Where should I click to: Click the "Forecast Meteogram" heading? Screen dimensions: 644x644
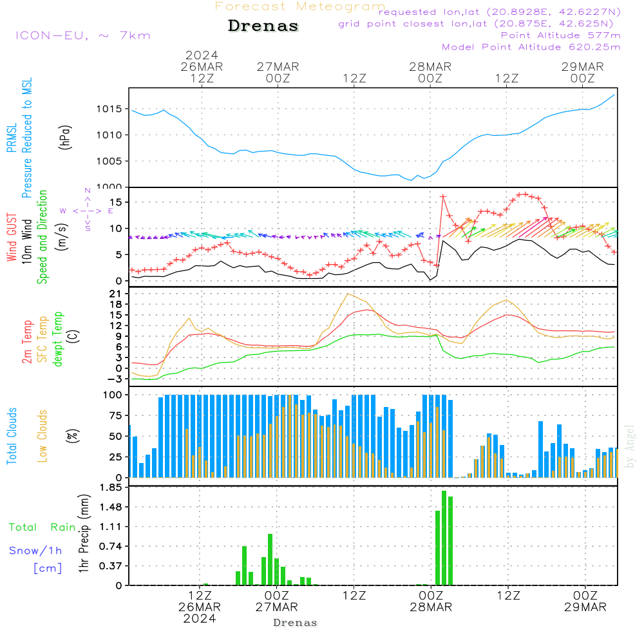coord(300,6)
